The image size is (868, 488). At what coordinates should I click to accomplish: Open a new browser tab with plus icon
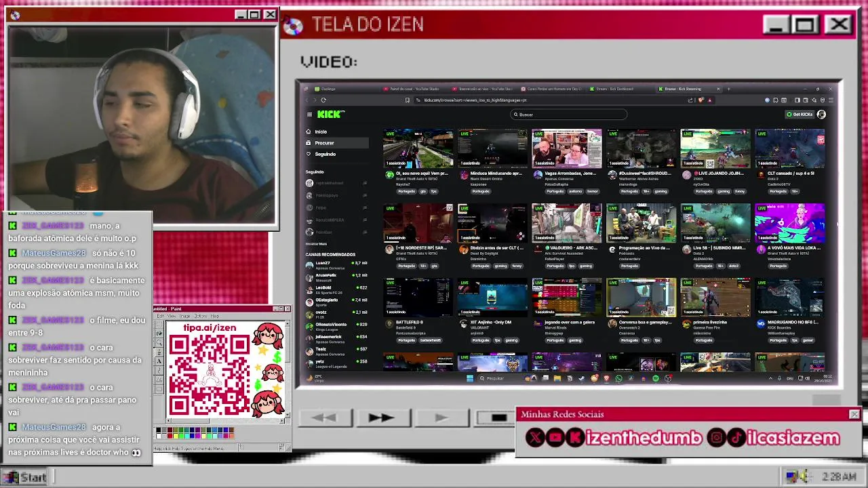pyautogui.click(x=728, y=89)
